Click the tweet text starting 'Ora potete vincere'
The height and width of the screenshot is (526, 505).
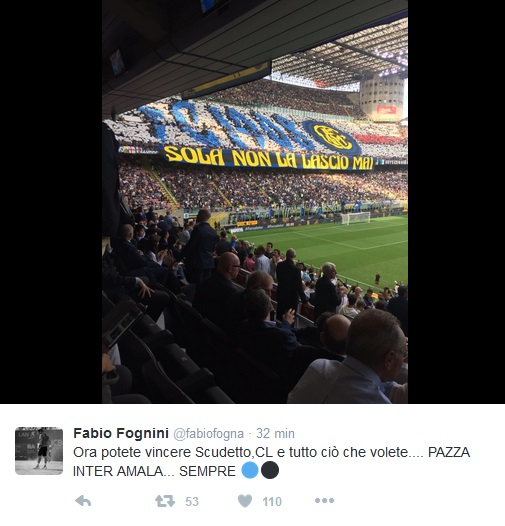pyautogui.click(x=271, y=461)
